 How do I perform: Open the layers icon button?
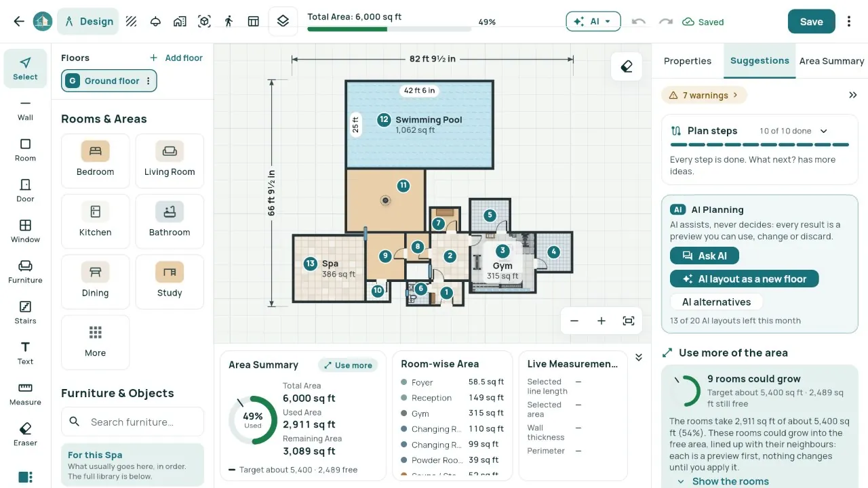coord(283,22)
